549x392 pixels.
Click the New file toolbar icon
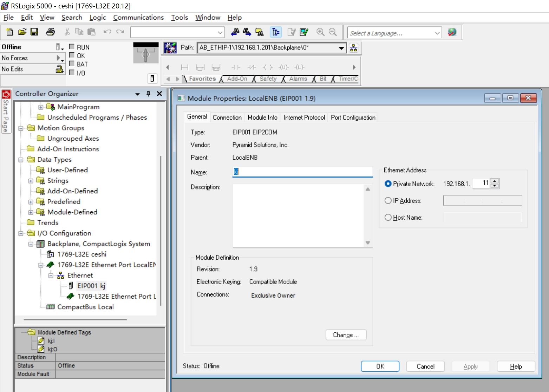(10, 32)
